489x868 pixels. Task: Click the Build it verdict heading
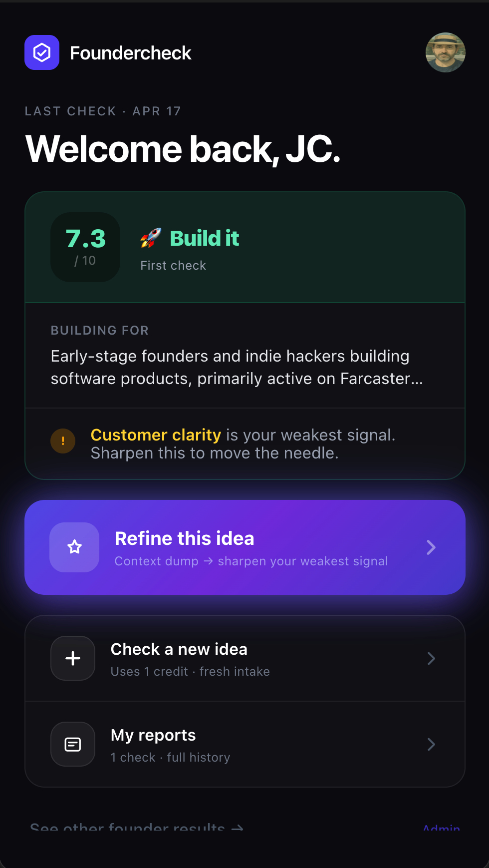204,238
